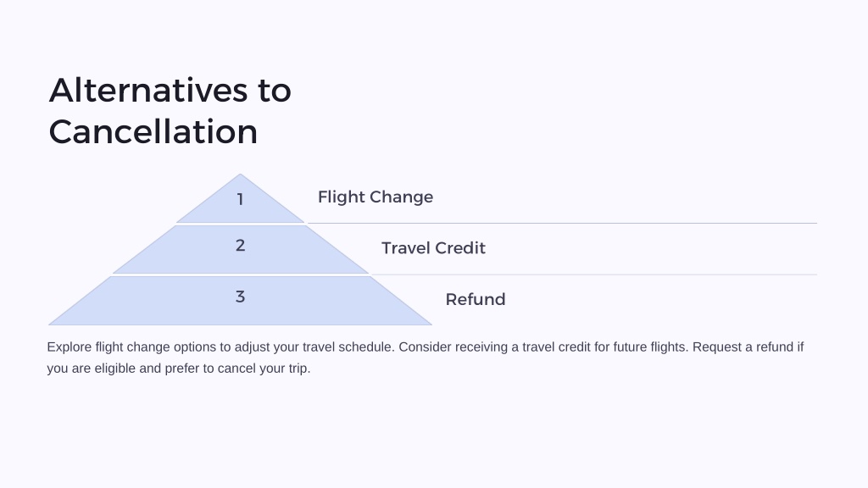Select pyramid tier number 3
This screenshot has width=868, height=488.
[240, 301]
